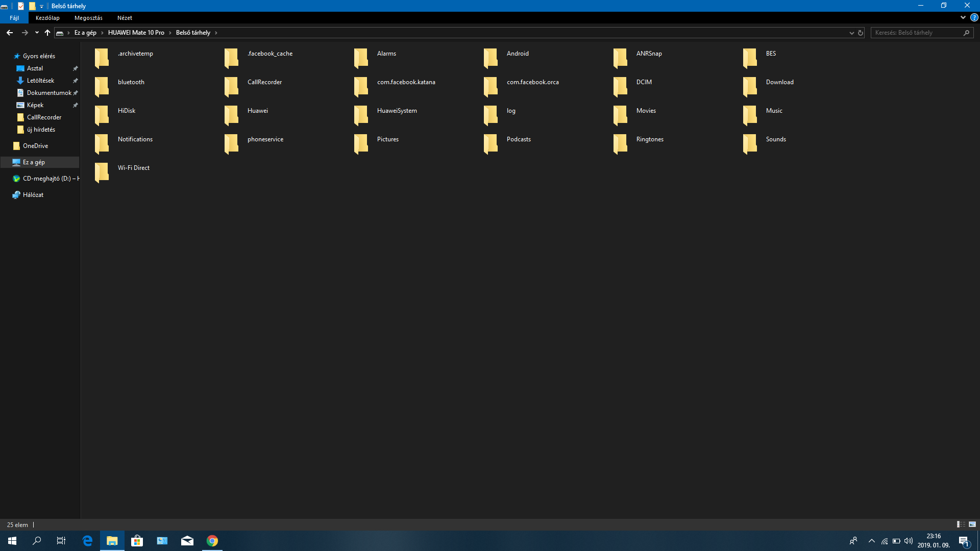Click the Huawei folder icon

231,115
